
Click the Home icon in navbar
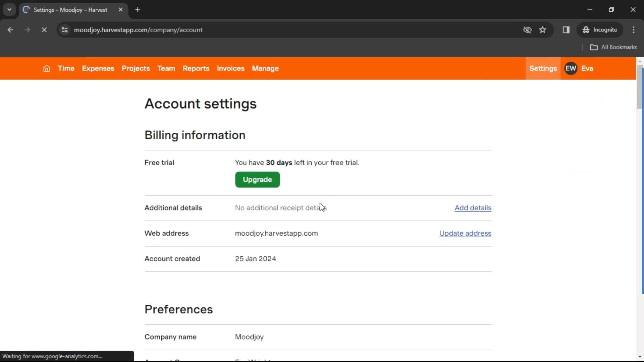[47, 68]
